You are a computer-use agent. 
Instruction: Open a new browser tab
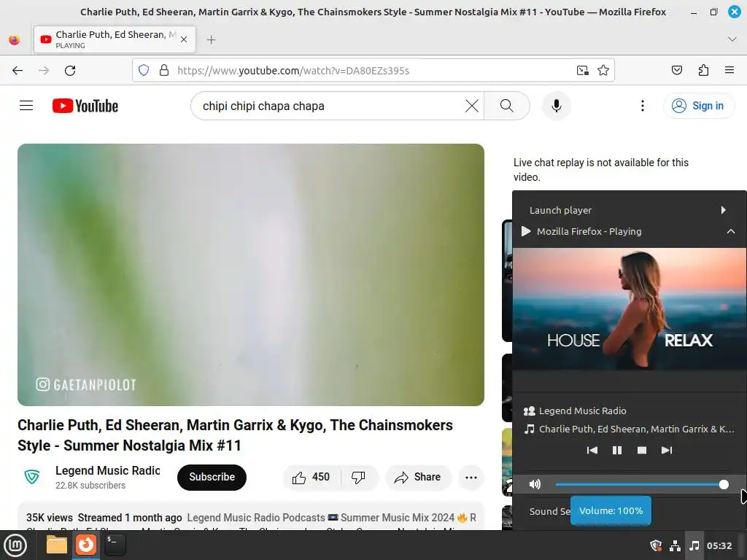pyautogui.click(x=212, y=39)
